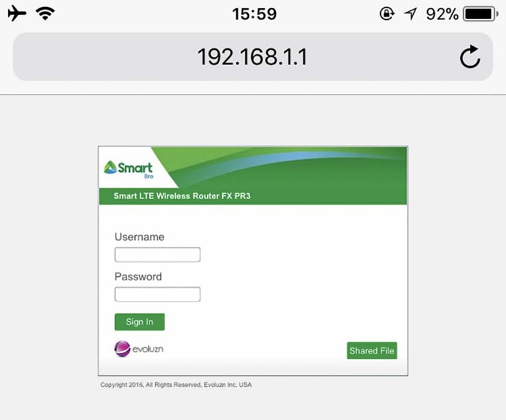Click the Password label
Screen dimensions: 506x420
click(138, 277)
